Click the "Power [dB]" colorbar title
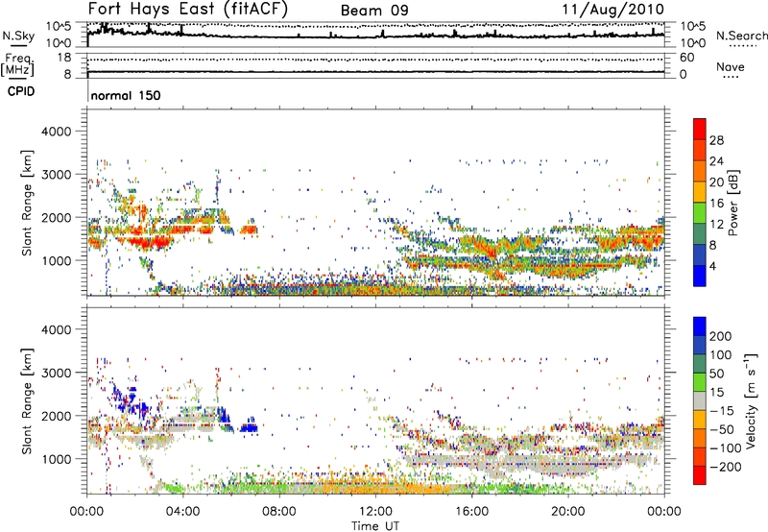Image resolution: width=768 pixels, height=532 pixels. pyautogui.click(x=732, y=203)
